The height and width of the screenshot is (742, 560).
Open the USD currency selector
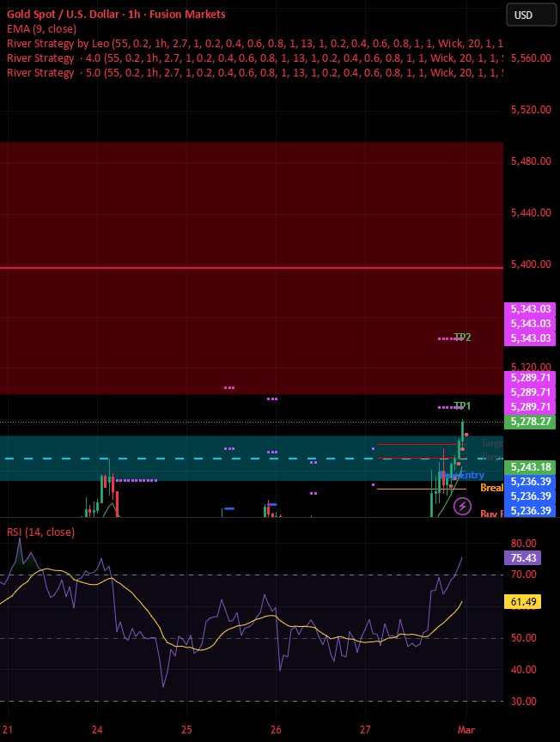click(x=531, y=15)
